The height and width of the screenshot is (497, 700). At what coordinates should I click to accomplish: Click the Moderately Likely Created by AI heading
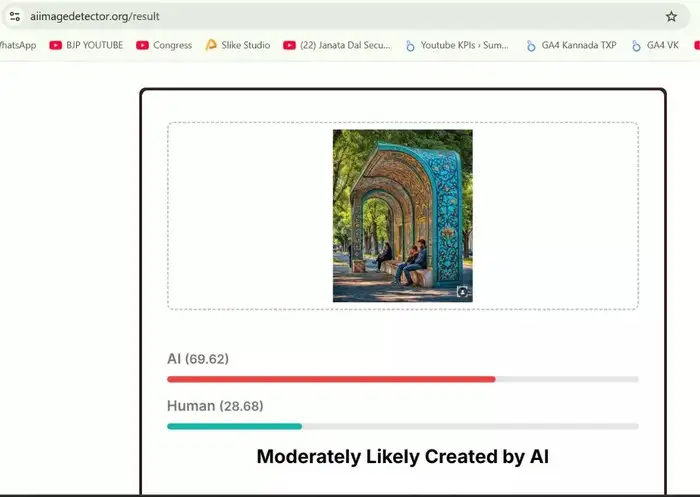[x=402, y=457]
